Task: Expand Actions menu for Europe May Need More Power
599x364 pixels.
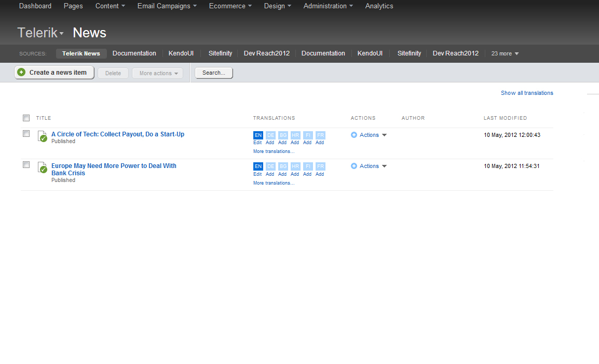Action: (x=373, y=166)
